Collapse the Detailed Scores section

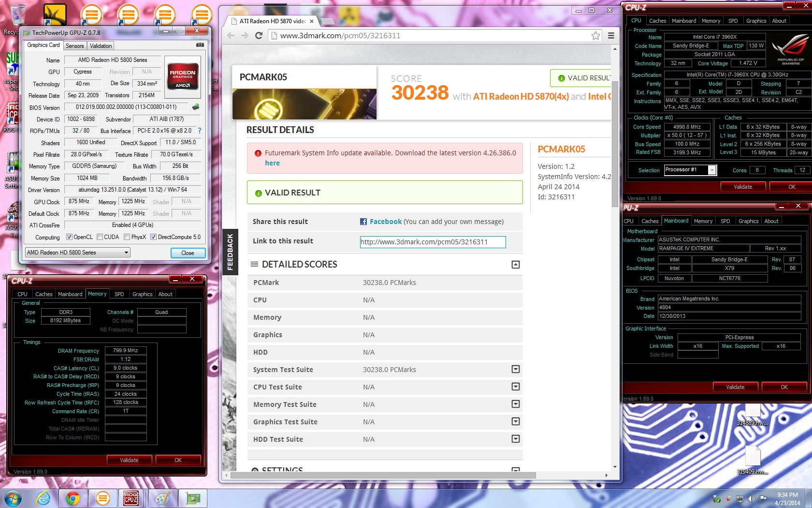(x=516, y=265)
